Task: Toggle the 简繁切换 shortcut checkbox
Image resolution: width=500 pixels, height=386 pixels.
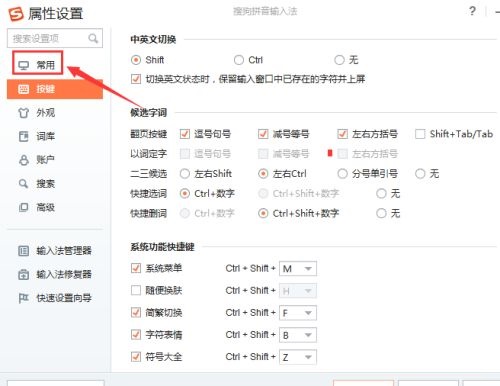Action: pos(136,313)
